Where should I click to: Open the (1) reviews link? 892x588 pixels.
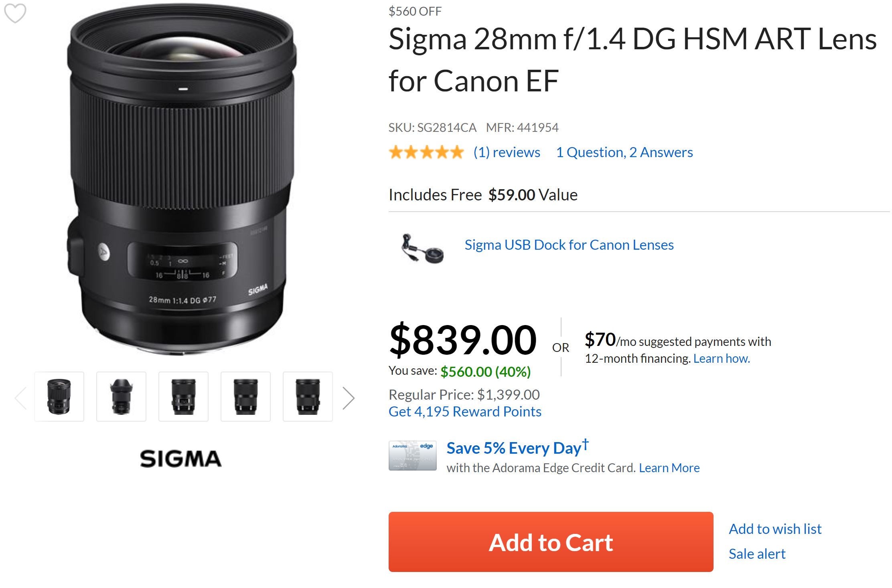pos(507,152)
